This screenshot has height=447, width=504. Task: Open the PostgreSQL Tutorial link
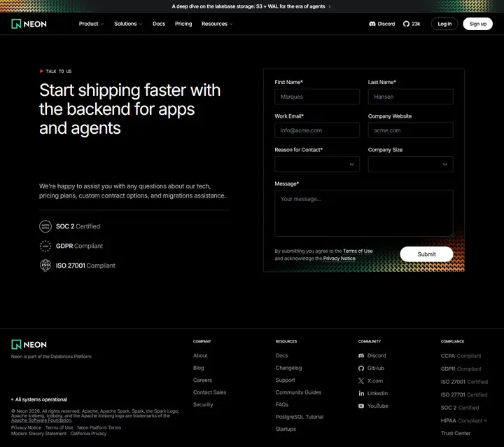(x=300, y=417)
